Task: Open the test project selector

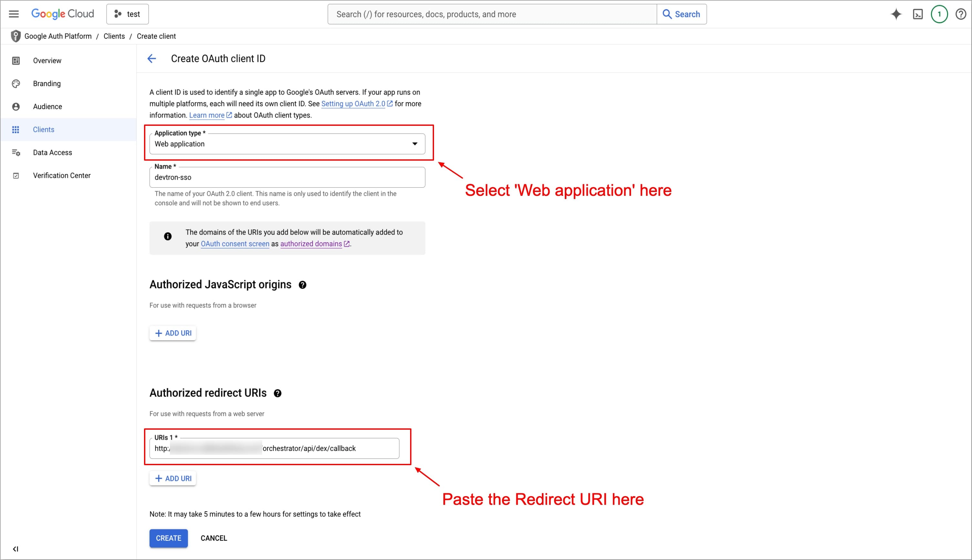Action: pyautogui.click(x=128, y=14)
